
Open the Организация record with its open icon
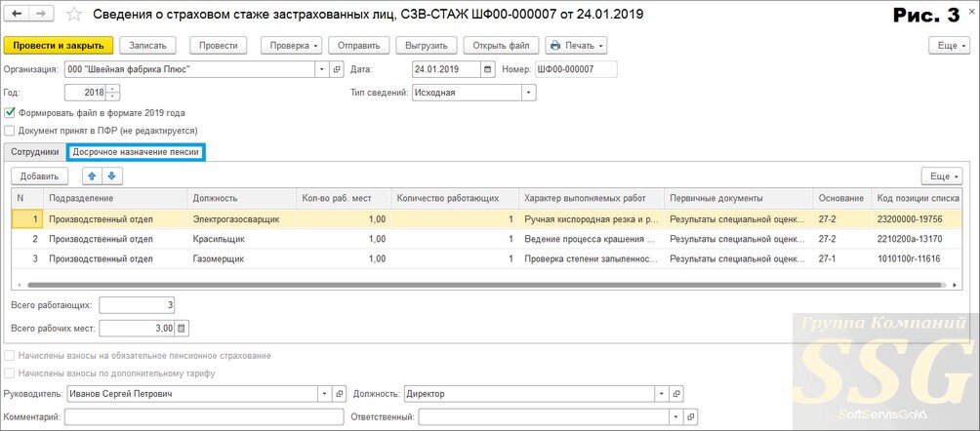pyautogui.click(x=338, y=69)
